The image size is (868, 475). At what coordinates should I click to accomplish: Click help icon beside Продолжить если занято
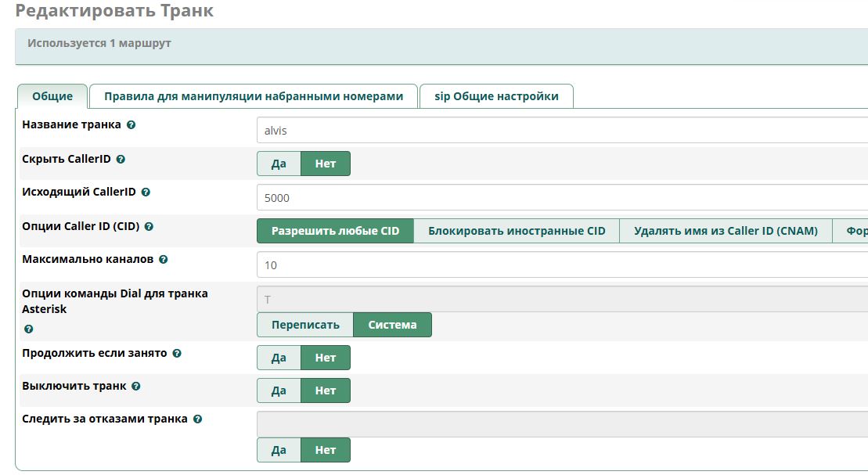[177, 354]
